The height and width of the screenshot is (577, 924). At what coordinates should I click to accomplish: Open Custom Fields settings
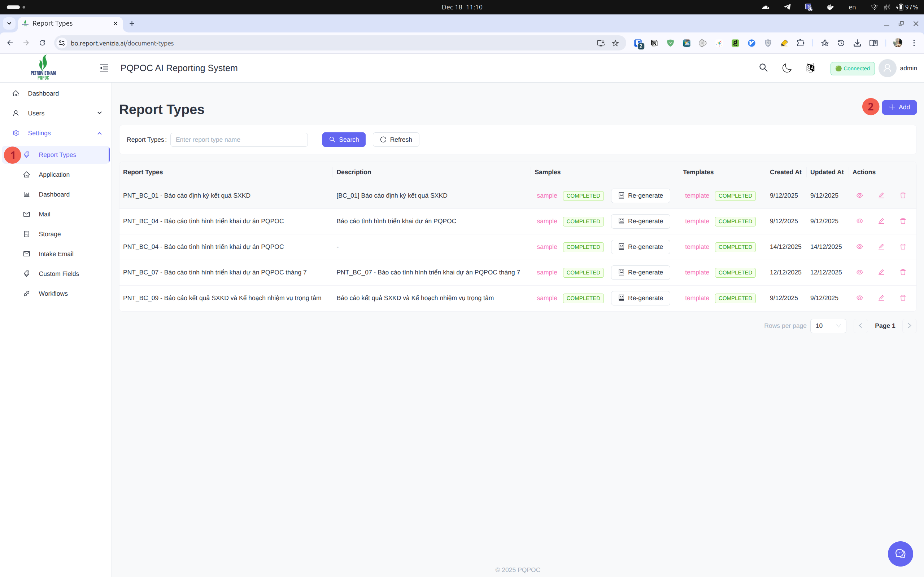(x=58, y=274)
